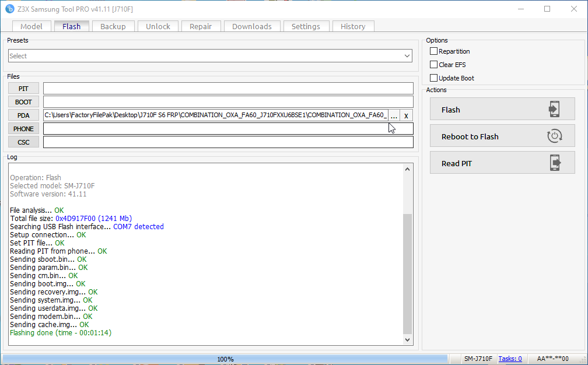Click the 'COM7 detected' log text
The image size is (588, 365).
[138, 226]
